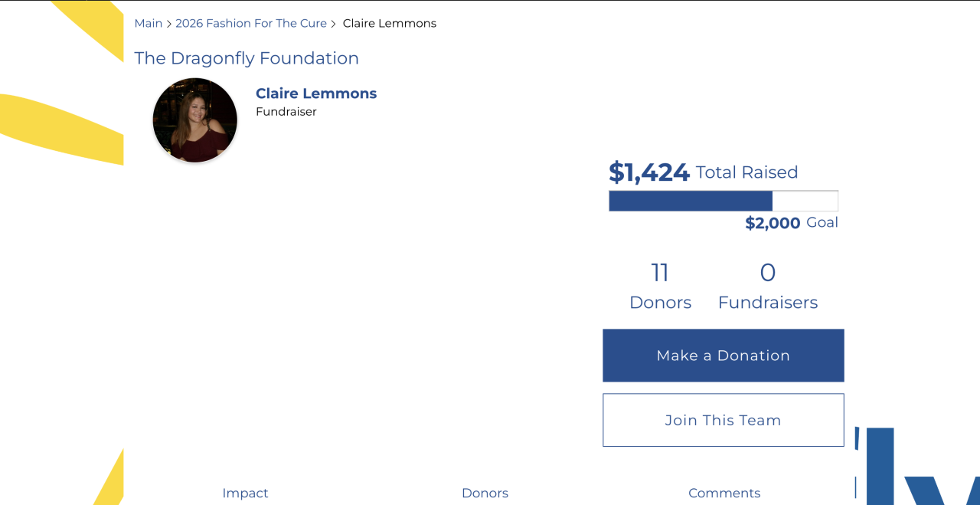Open the 2026 Fashion For The Cure breadcrumb

(x=251, y=24)
